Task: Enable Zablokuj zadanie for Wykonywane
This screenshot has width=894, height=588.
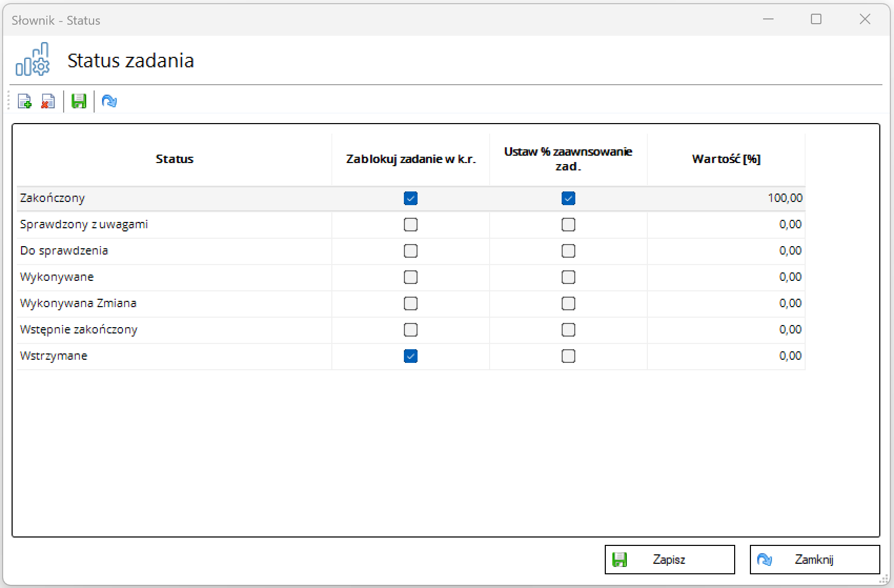Action: click(410, 277)
